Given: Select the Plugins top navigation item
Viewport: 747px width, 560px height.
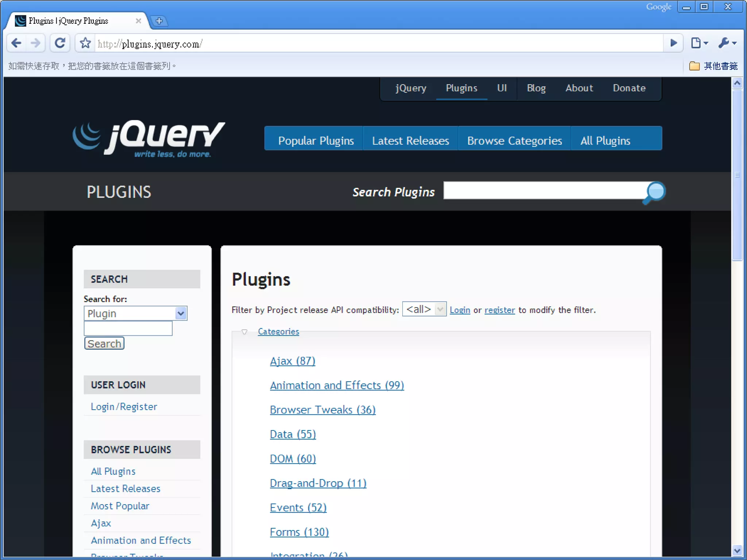Looking at the screenshot, I should [x=461, y=88].
